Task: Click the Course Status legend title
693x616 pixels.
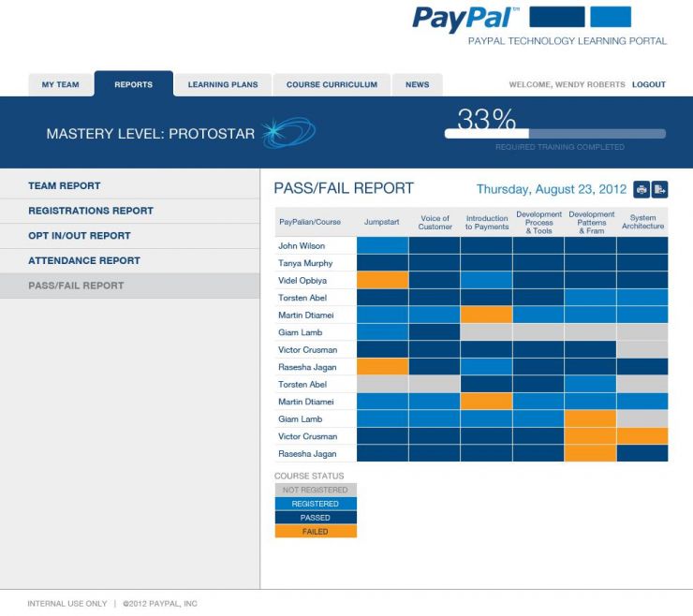Action: coord(309,476)
